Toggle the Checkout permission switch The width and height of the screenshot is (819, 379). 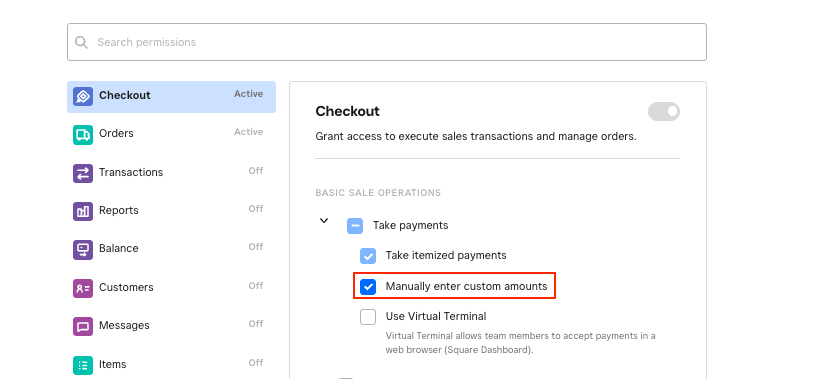coord(664,111)
